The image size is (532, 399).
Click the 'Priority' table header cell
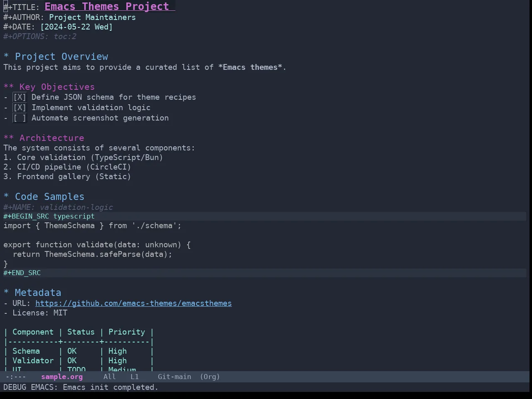[x=127, y=332]
